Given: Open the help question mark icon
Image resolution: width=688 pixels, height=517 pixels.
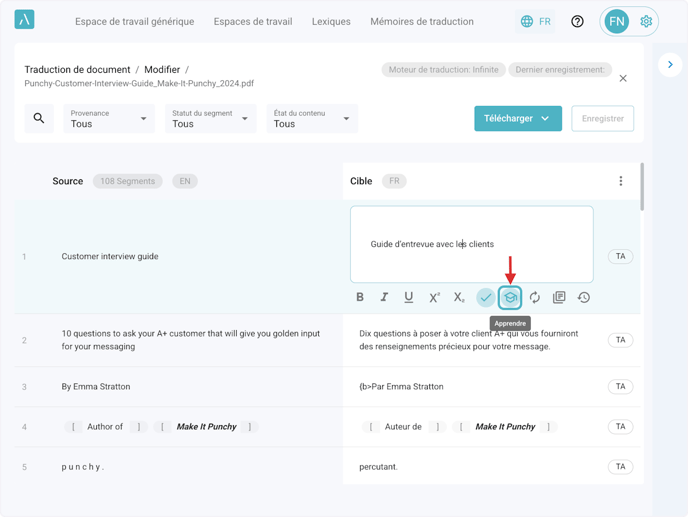Looking at the screenshot, I should [x=577, y=21].
